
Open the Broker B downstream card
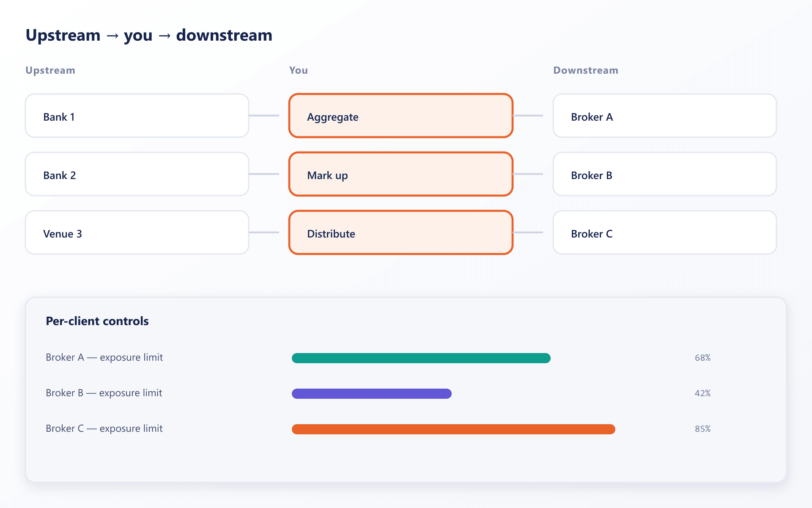click(x=665, y=174)
